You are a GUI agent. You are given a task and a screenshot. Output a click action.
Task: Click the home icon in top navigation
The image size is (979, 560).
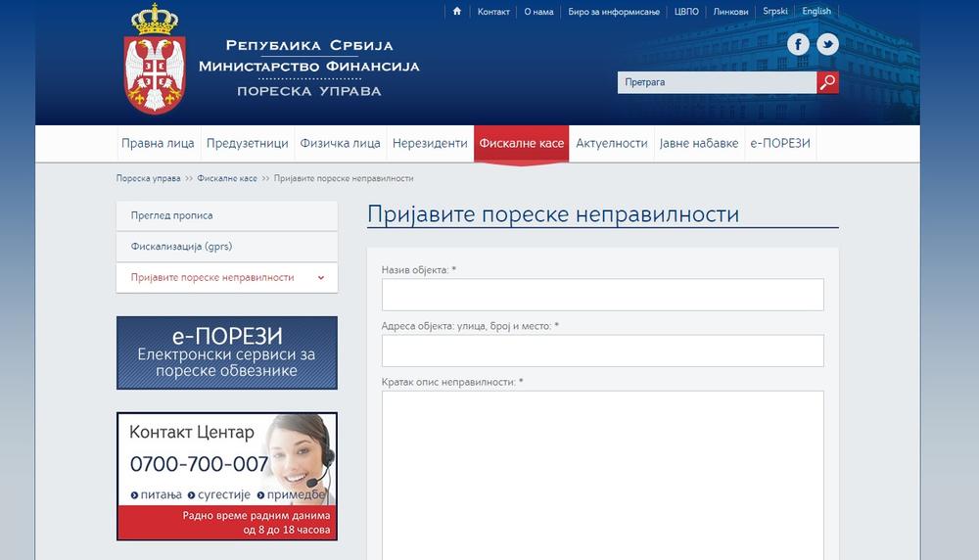point(456,12)
